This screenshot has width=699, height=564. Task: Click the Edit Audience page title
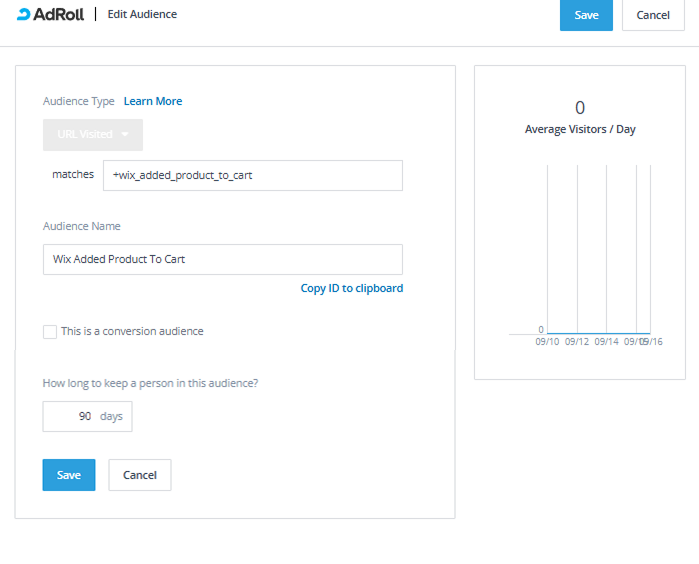click(142, 15)
